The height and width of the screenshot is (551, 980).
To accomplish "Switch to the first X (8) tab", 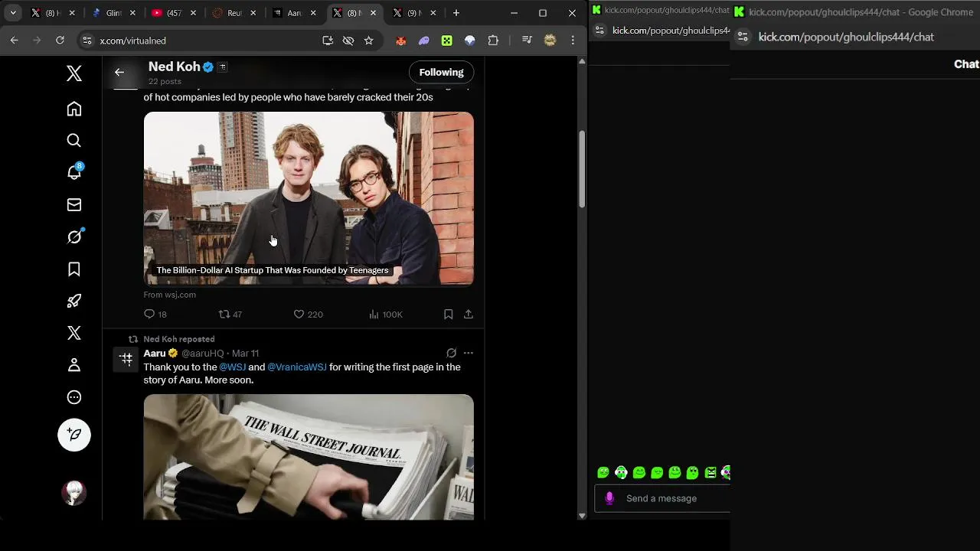I will point(52,13).
